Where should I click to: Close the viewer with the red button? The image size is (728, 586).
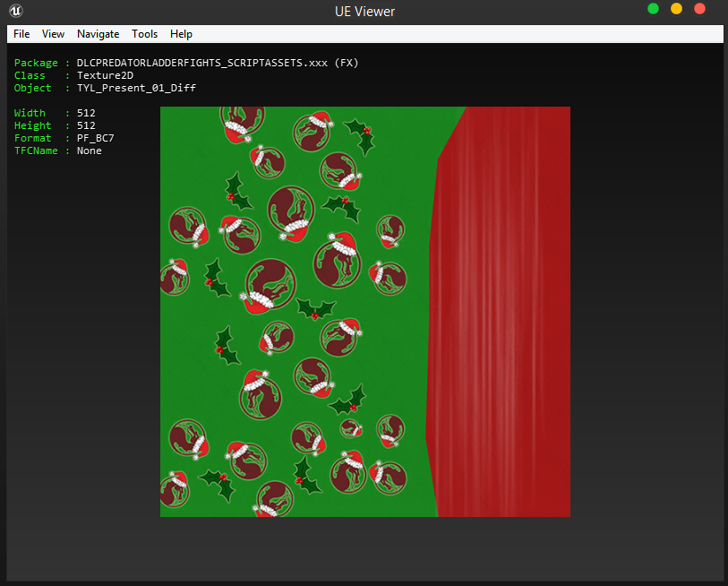[699, 9]
